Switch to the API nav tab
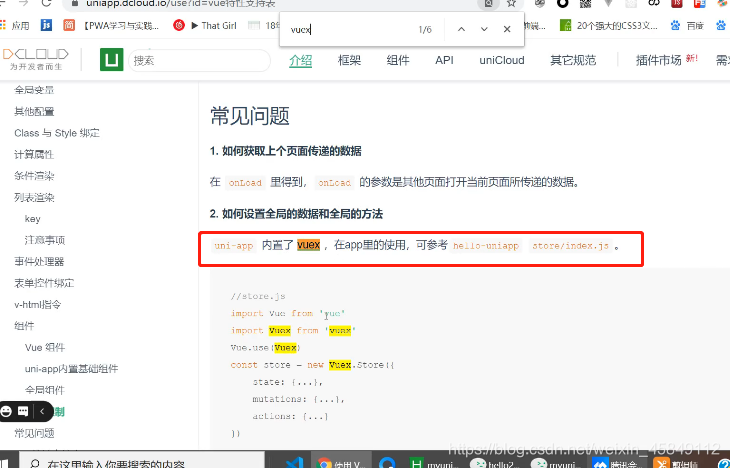 click(x=444, y=61)
